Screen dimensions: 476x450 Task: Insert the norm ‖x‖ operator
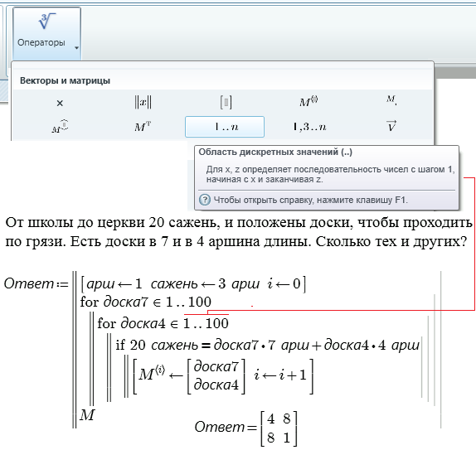[143, 102]
